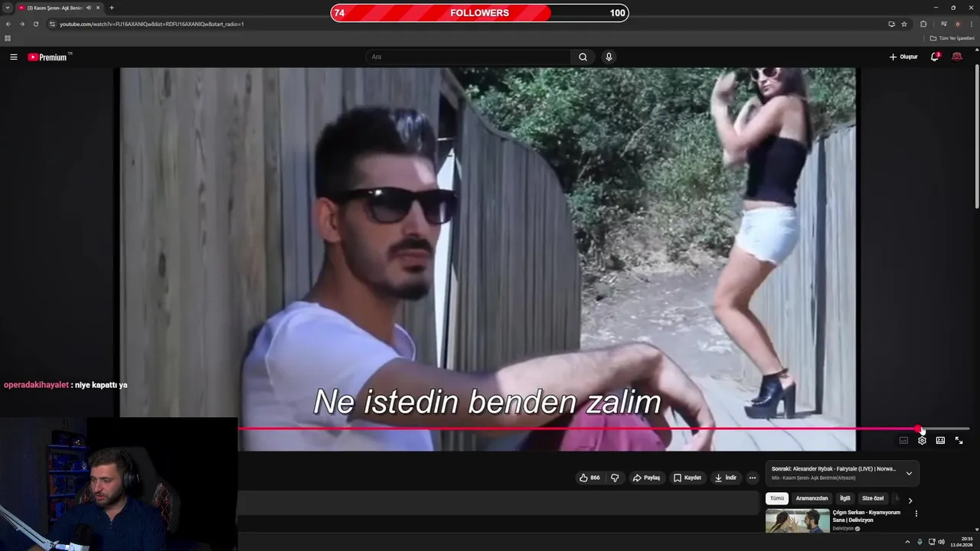Open the Çılgın Sarkan video thumbnail
Image resolution: width=980 pixels, height=551 pixels.
click(797, 520)
